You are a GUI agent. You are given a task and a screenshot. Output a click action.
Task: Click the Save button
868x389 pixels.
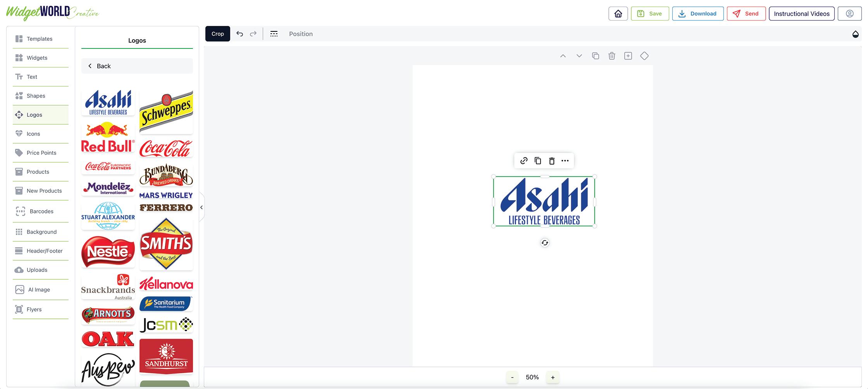click(x=650, y=14)
